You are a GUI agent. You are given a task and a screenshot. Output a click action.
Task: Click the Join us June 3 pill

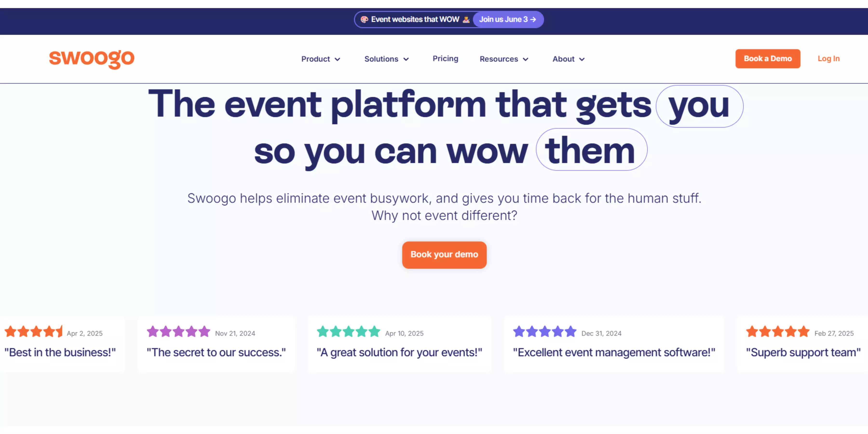(x=503, y=20)
